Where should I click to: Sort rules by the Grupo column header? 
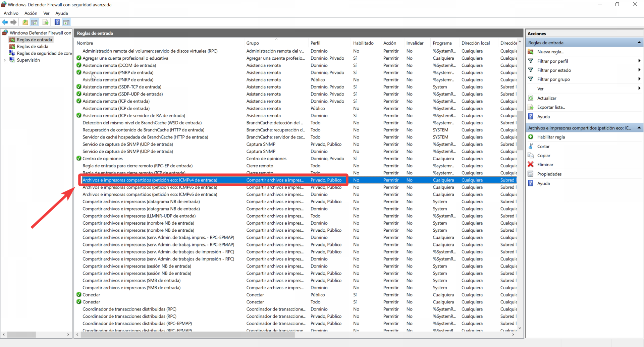pos(276,43)
